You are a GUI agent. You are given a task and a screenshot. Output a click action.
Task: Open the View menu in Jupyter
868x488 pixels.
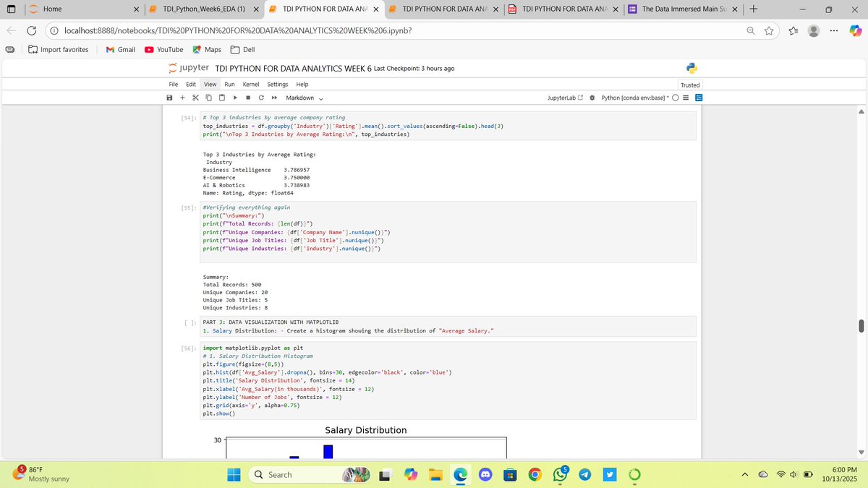210,85
